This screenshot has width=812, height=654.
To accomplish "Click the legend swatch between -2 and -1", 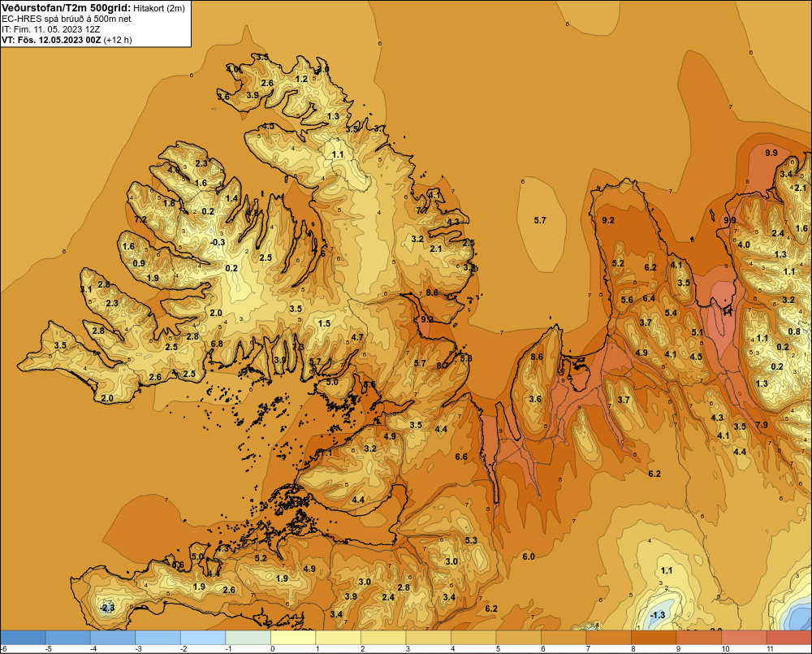I will (x=203, y=638).
